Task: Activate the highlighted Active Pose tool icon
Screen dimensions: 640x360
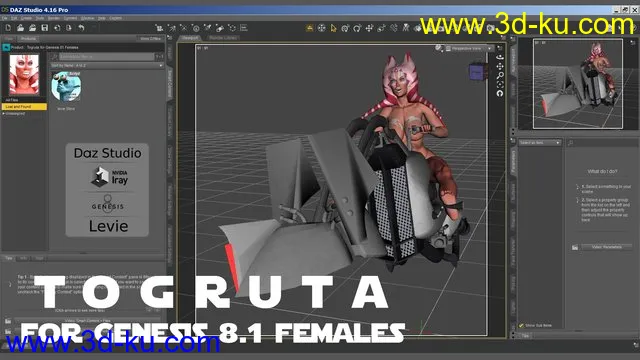Action: [310, 28]
